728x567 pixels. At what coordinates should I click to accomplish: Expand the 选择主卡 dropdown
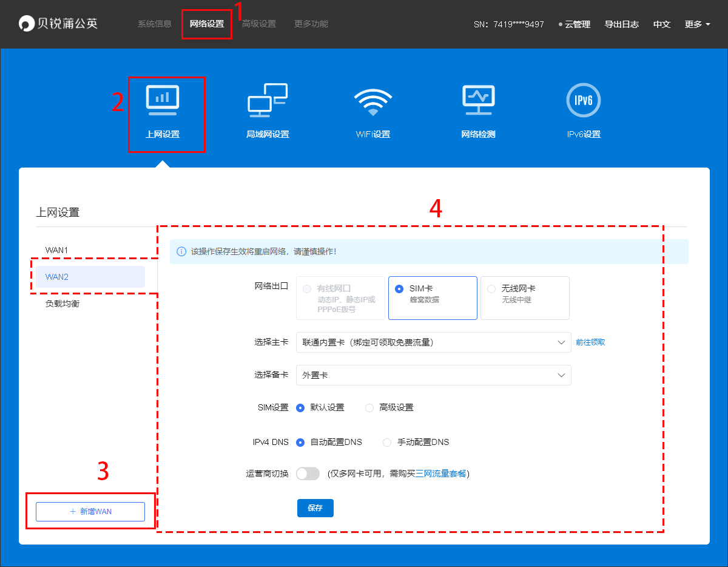(433, 342)
